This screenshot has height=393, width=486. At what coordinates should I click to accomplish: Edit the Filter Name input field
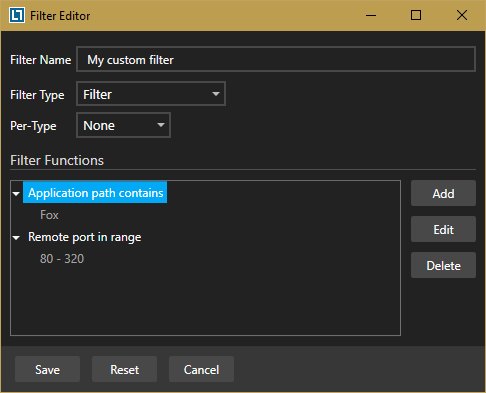(x=276, y=59)
